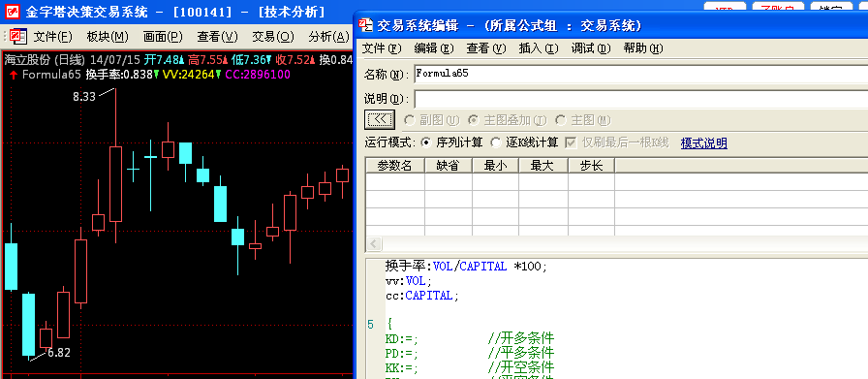Click the << collapse button

point(379,119)
